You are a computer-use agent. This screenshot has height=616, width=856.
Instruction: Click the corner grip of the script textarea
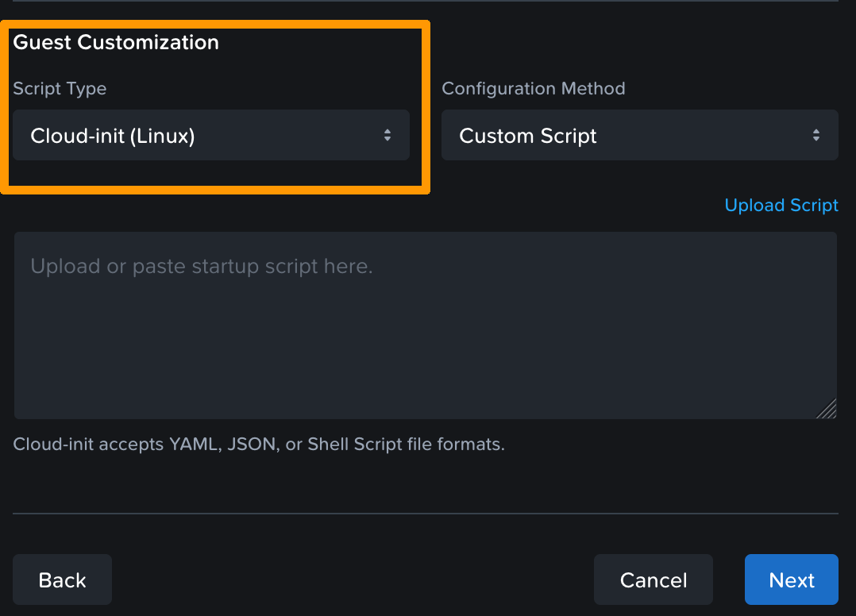tap(829, 408)
